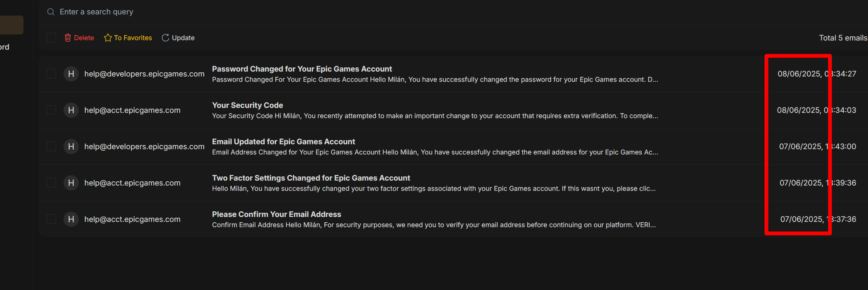
Task: Click the timestamp ending in 34:03
Action: [x=817, y=110]
